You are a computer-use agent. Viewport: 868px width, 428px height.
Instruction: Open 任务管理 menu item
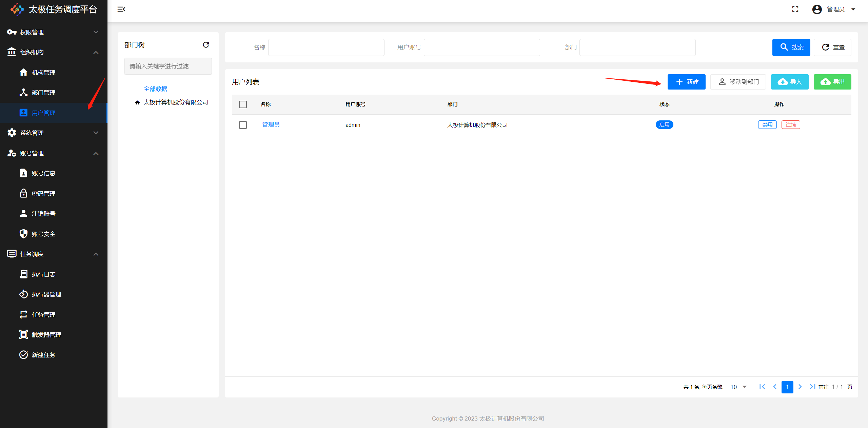point(54,315)
